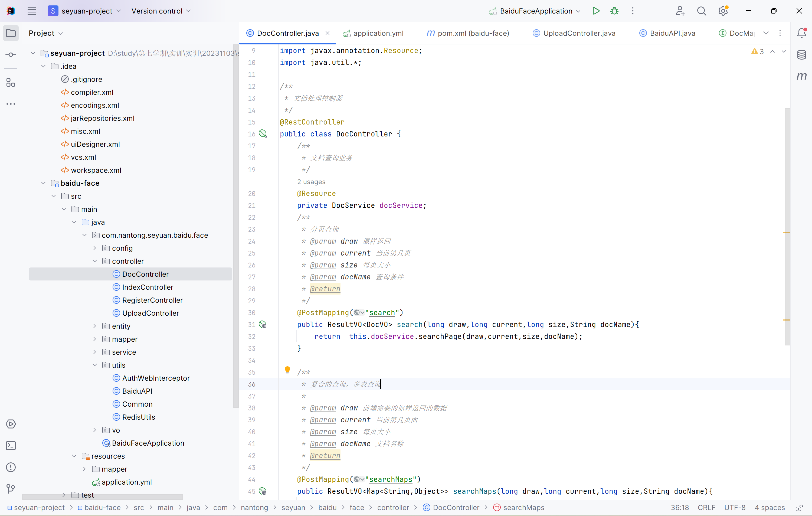
Task: Go to next highlighted problem arrow
Action: click(784, 52)
